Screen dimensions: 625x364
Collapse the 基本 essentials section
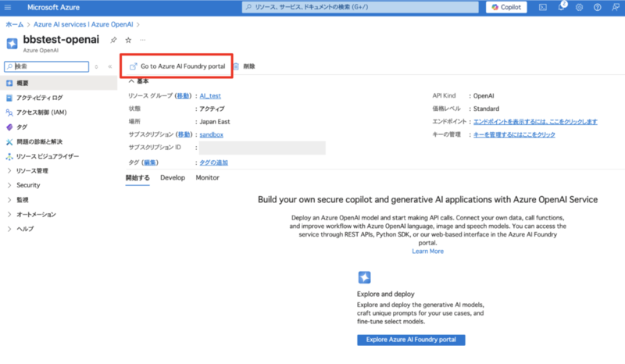138,81
